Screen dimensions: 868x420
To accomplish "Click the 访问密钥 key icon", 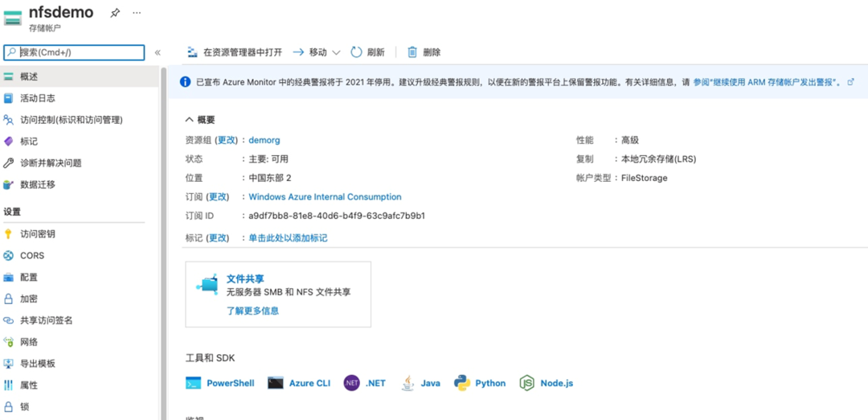I will tap(8, 234).
